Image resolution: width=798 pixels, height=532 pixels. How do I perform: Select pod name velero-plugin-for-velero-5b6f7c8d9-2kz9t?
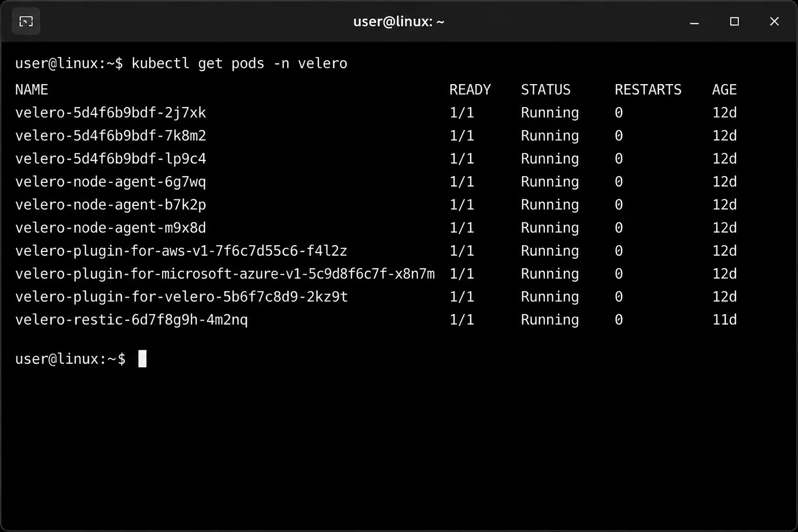tap(181, 297)
